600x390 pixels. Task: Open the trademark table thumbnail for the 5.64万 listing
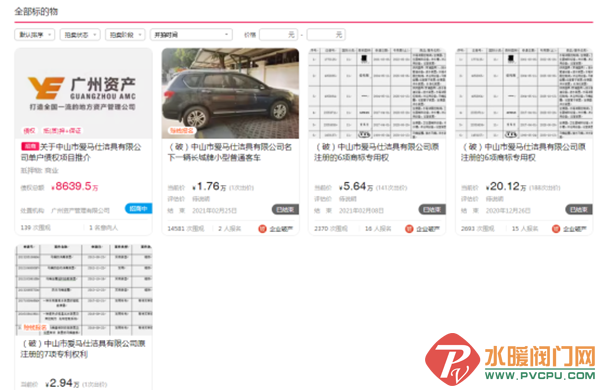(377, 93)
